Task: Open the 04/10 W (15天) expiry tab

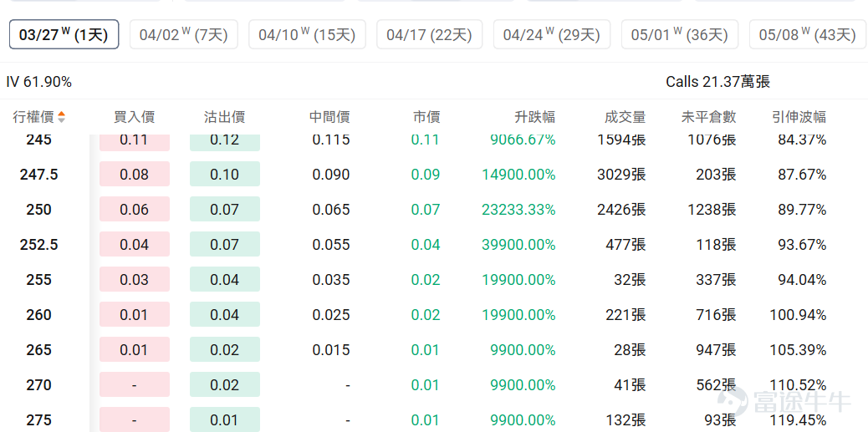Action: [x=307, y=34]
